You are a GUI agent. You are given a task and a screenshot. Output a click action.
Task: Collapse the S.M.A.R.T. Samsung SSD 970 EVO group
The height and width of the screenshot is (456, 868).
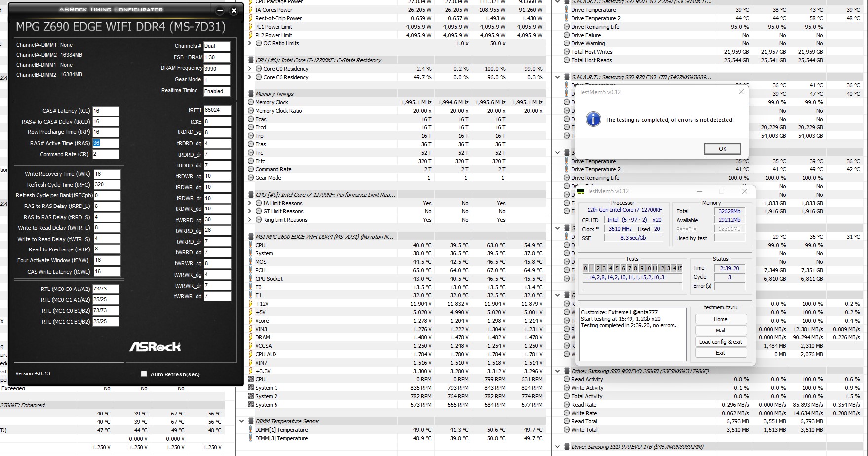click(557, 77)
